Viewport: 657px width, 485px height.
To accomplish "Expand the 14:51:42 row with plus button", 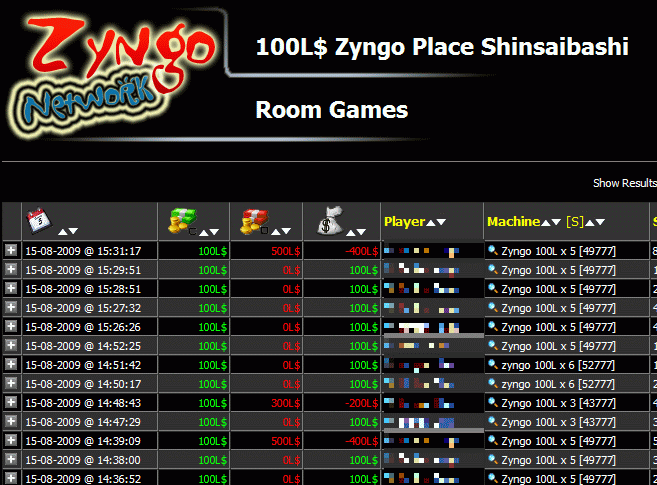I will coord(11,364).
